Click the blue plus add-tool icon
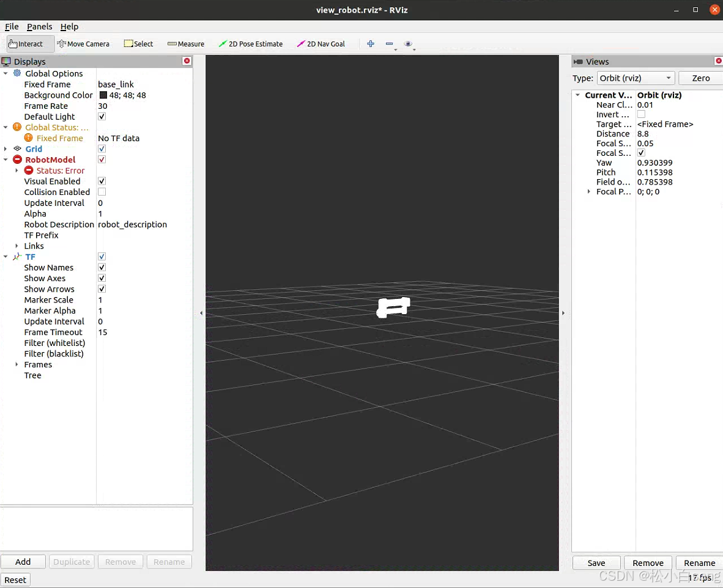Viewport: 723px width, 588px height. pos(370,44)
